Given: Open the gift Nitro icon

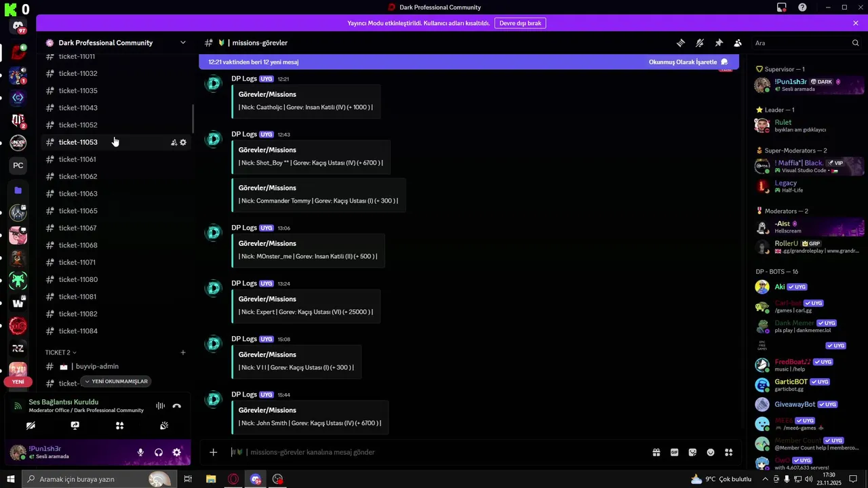Looking at the screenshot, I should (x=656, y=452).
